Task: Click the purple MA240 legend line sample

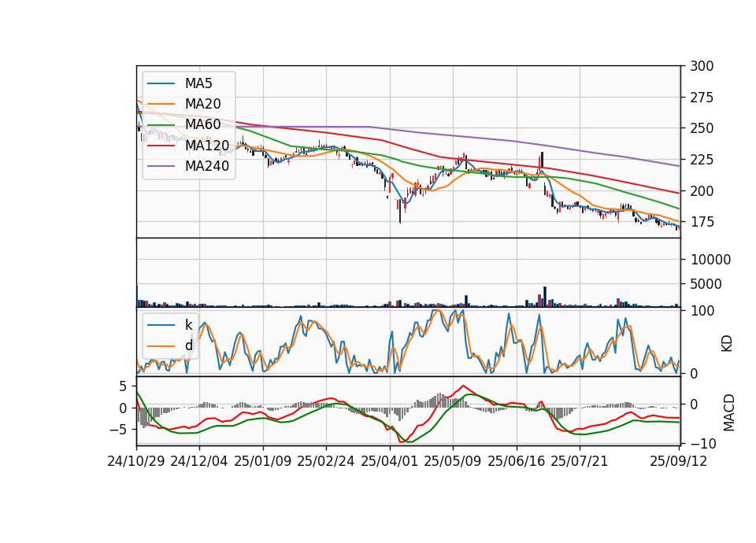Action: pyautogui.click(x=161, y=166)
